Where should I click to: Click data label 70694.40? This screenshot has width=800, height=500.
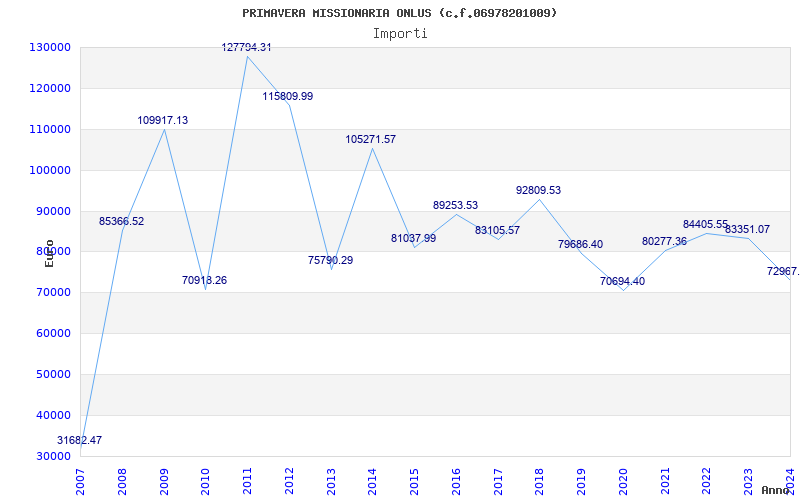pyautogui.click(x=622, y=281)
